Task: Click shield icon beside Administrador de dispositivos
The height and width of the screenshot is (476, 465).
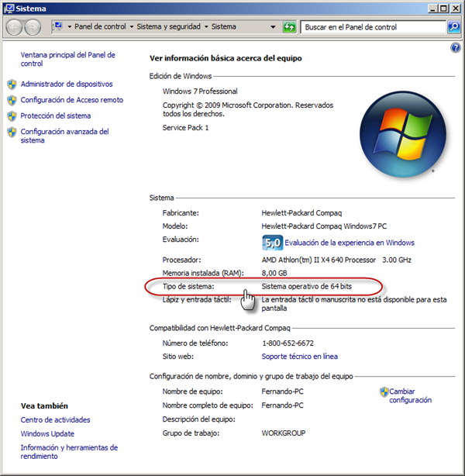Action: click(12, 85)
